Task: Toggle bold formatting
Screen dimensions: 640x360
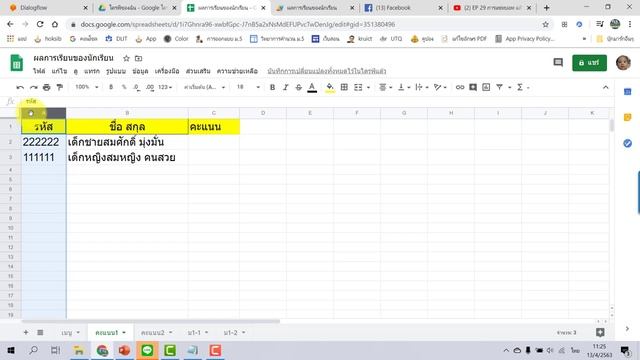Action: tap(272, 87)
